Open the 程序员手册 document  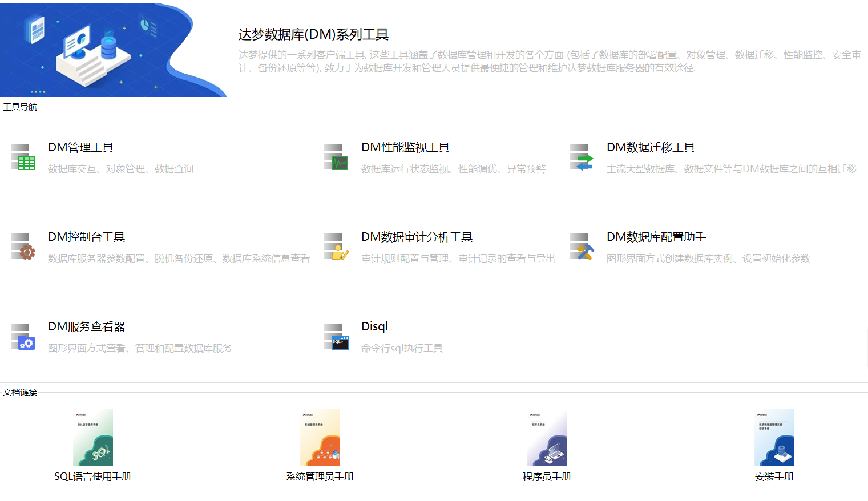point(547,476)
